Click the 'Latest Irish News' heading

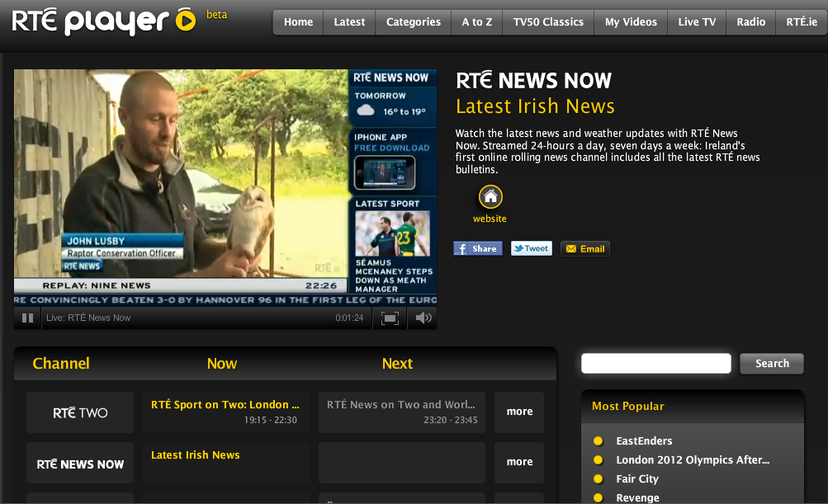(x=535, y=106)
